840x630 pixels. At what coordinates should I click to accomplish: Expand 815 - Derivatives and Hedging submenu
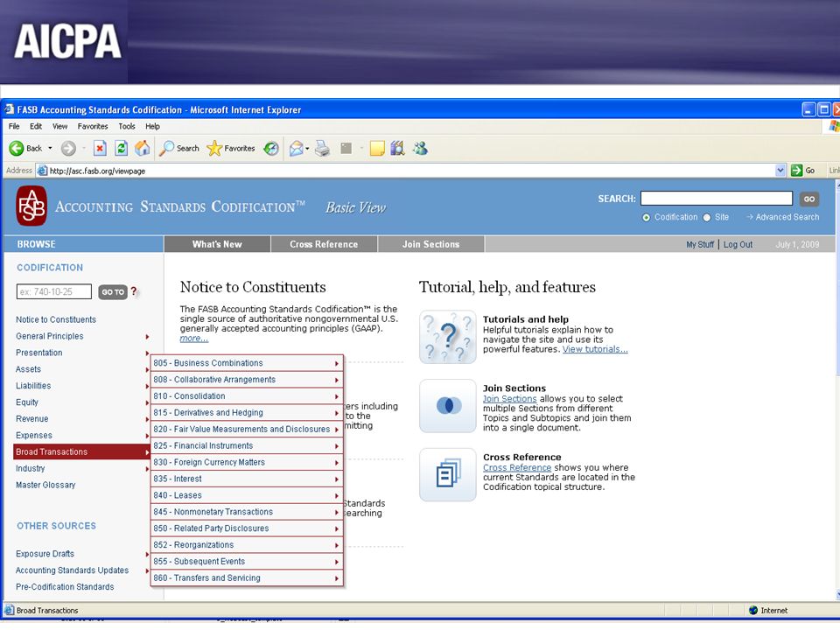[x=337, y=413]
